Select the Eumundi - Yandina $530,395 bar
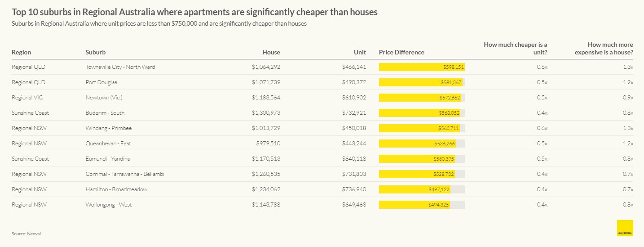 click(416, 159)
